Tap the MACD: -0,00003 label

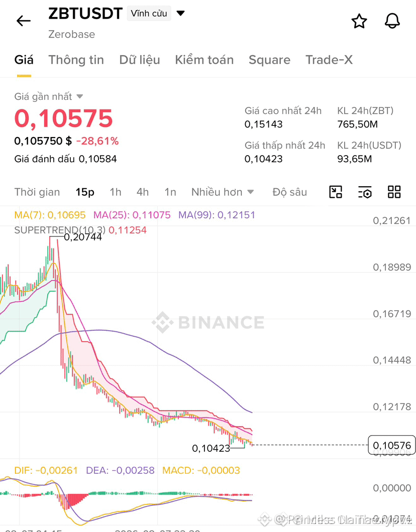pos(201,470)
